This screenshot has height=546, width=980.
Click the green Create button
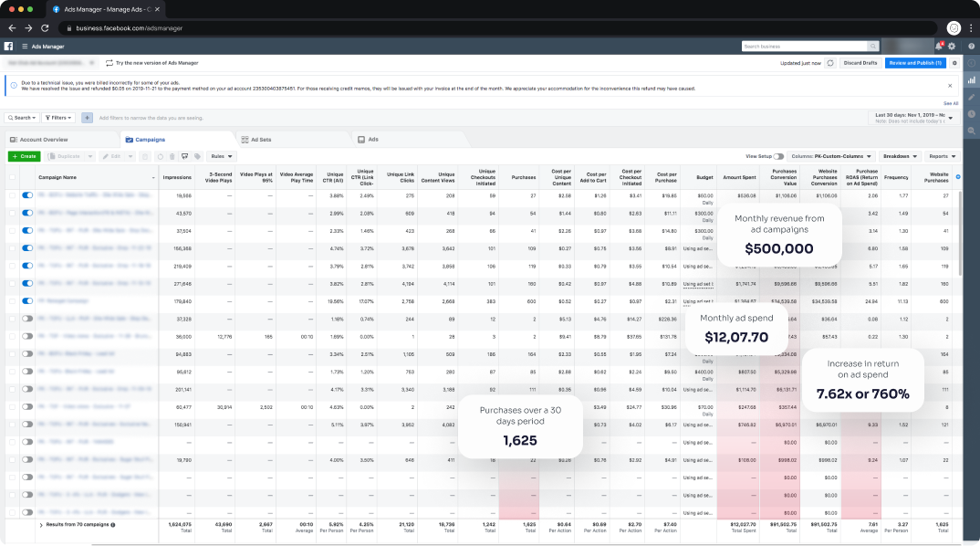click(24, 156)
